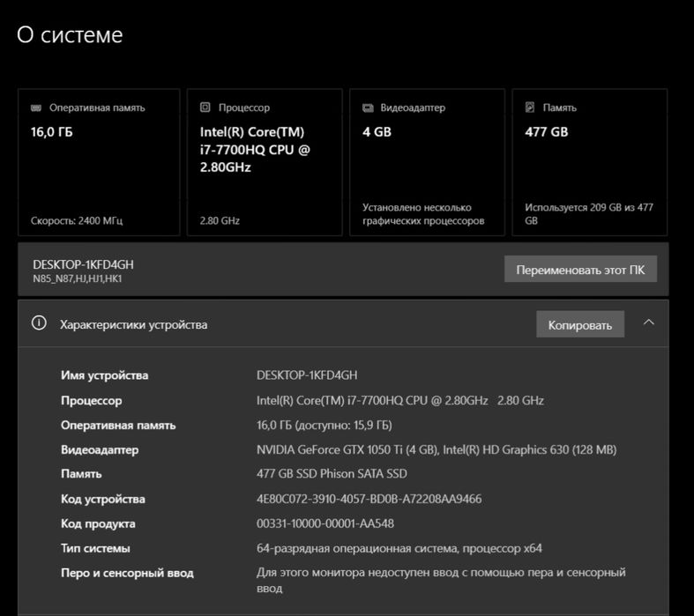Click the 477 GB value in Память card

(546, 132)
